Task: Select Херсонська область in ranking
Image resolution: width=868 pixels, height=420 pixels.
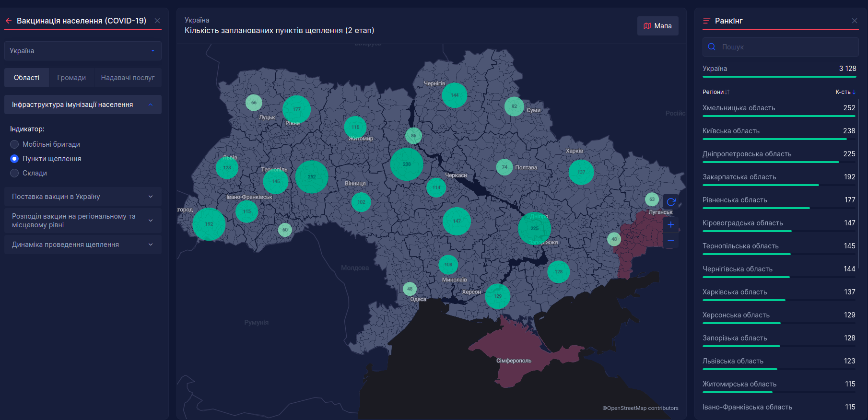Action: tap(779, 317)
